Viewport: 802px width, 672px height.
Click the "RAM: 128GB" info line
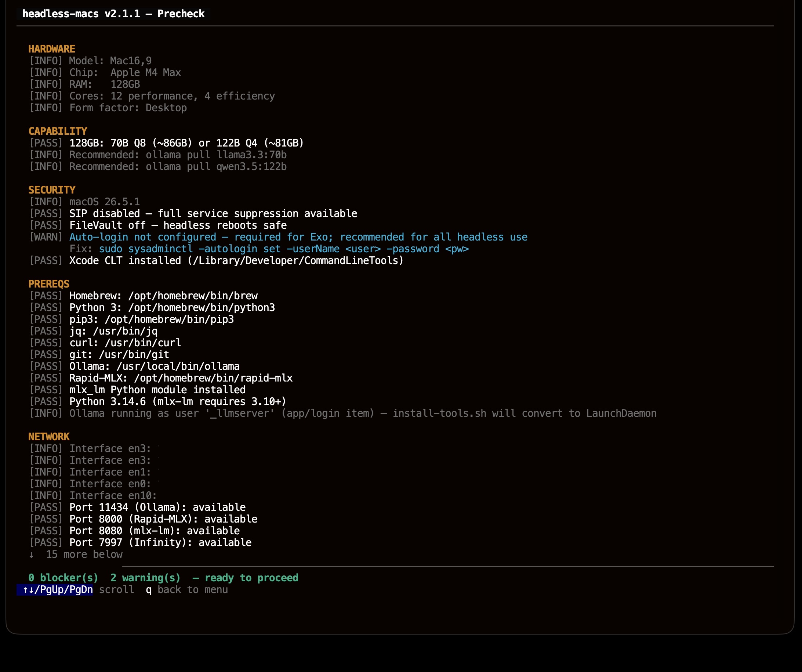point(84,84)
